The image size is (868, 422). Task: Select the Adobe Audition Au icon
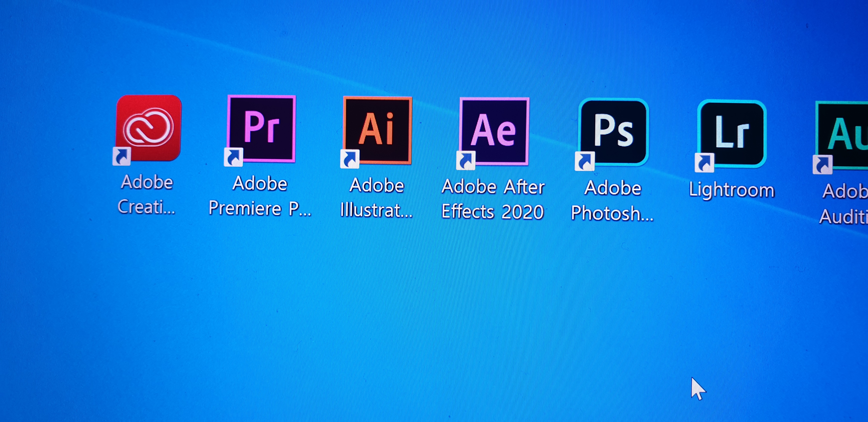click(842, 135)
